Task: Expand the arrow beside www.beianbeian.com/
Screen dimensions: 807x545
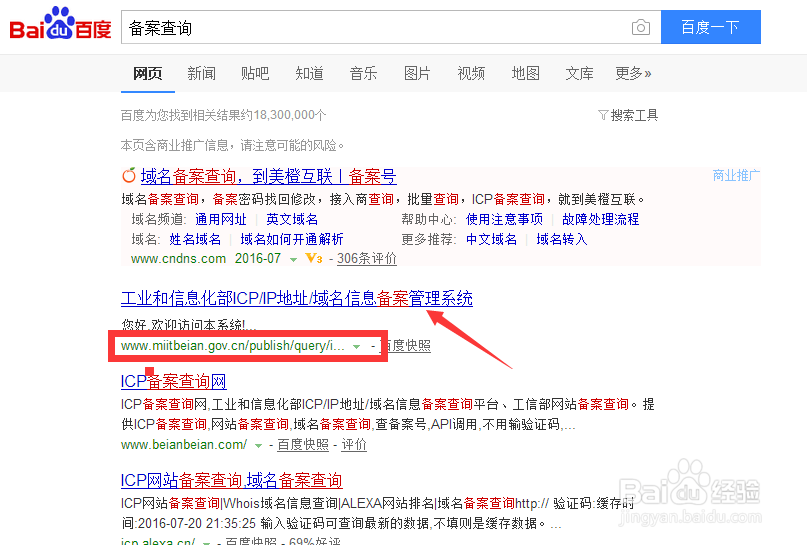Action: [258, 446]
